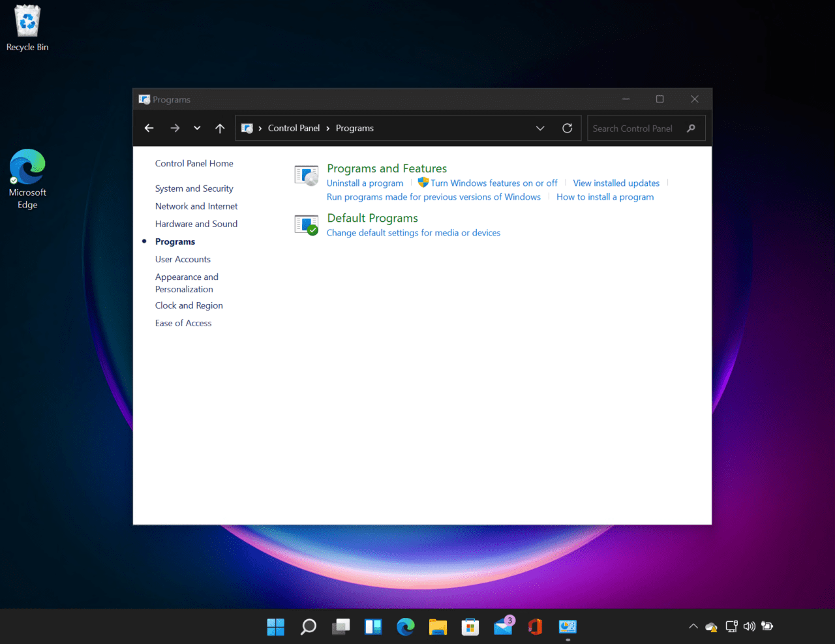Show hidden icons in the system tray
This screenshot has height=644, width=835.
coord(693,626)
